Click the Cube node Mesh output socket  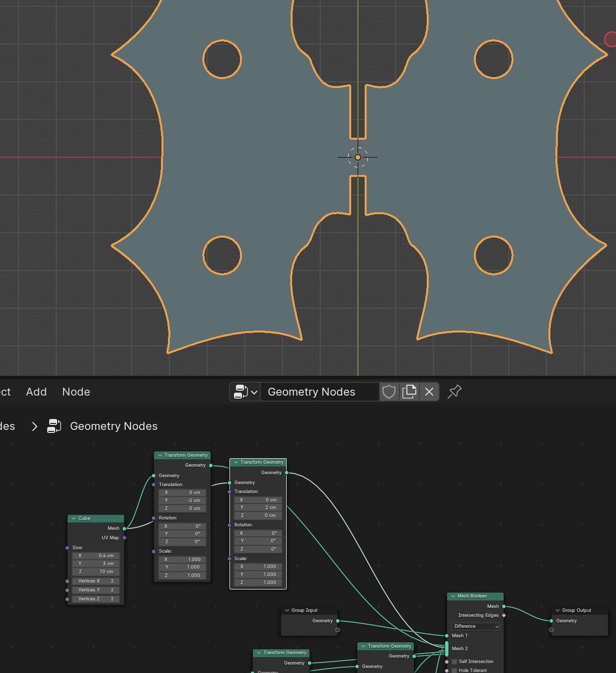coord(124,528)
